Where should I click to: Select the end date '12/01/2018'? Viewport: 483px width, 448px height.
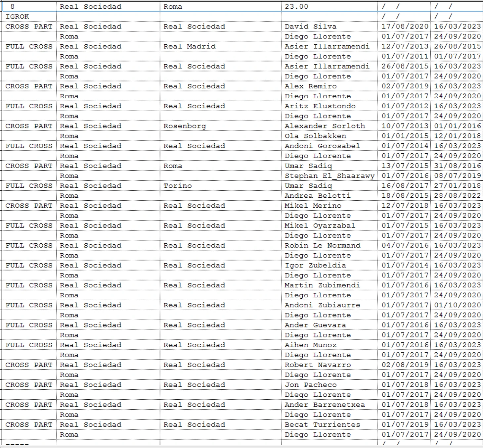point(458,136)
